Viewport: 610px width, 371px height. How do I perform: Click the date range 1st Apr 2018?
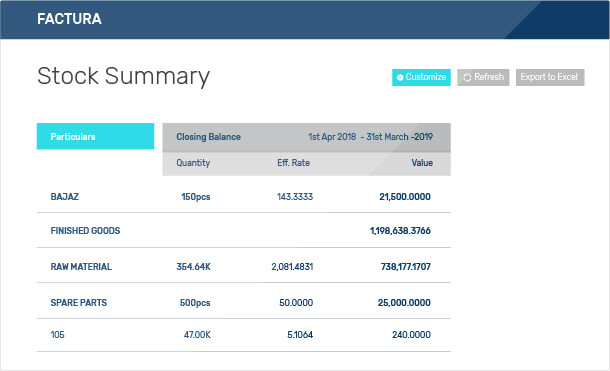pos(332,137)
